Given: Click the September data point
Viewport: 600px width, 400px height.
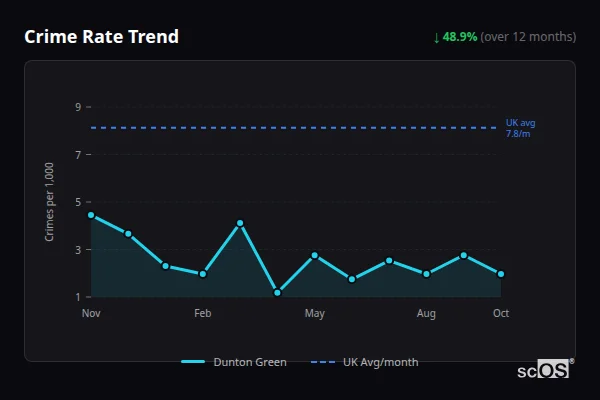Looking at the screenshot, I should (x=464, y=255).
